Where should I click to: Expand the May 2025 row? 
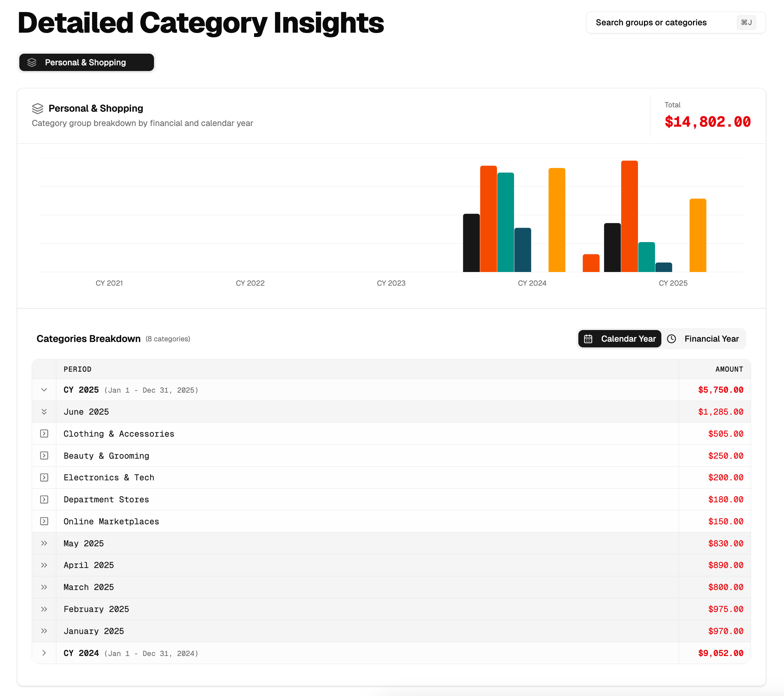pyautogui.click(x=44, y=543)
